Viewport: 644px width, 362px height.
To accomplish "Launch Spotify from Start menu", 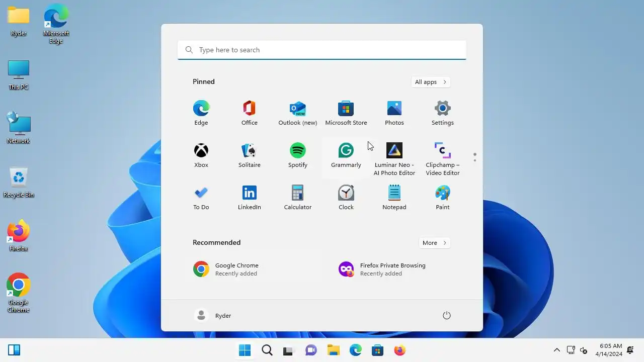I will tap(298, 155).
